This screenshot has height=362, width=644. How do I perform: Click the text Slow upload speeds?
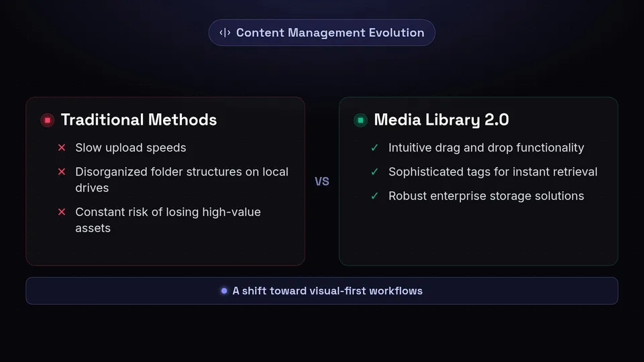pos(131,147)
